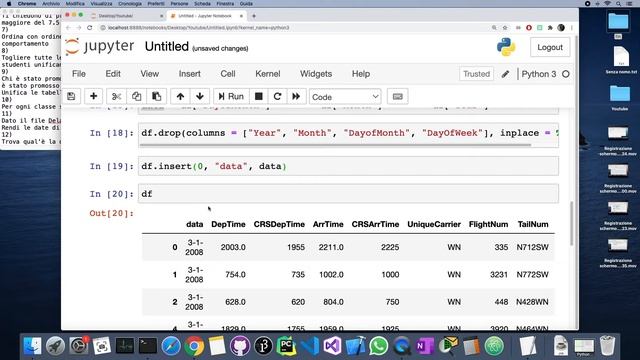
Task: Copy selected cells icon
Action: click(x=136, y=97)
